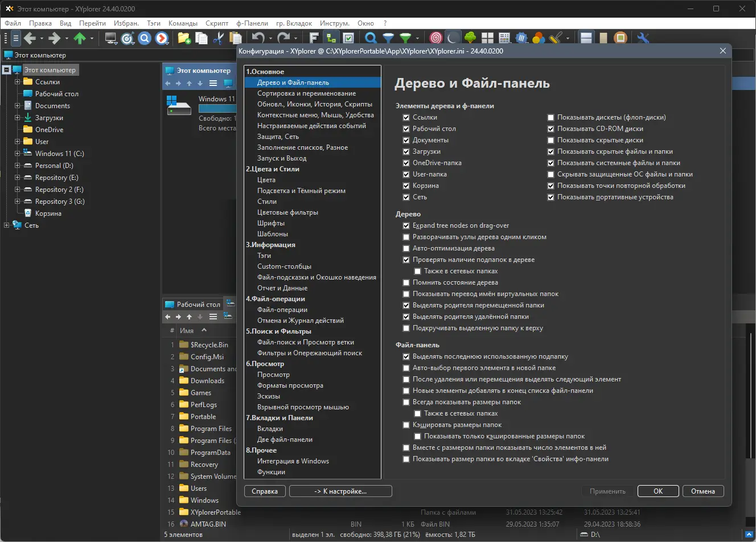The image size is (756, 542).
Task: Select Подсветка и Тёмный режим category
Action: point(301,191)
